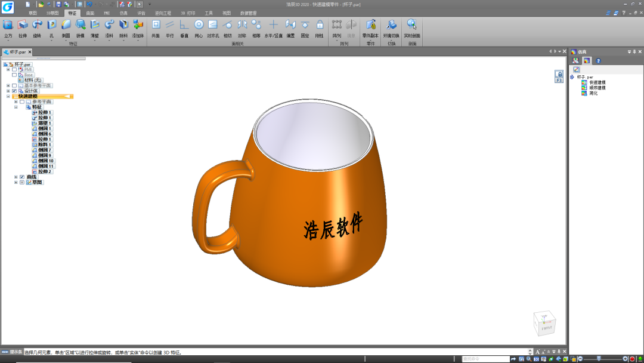Collapse the 快速建模 tree node
The image size is (644, 363).
coord(8,96)
